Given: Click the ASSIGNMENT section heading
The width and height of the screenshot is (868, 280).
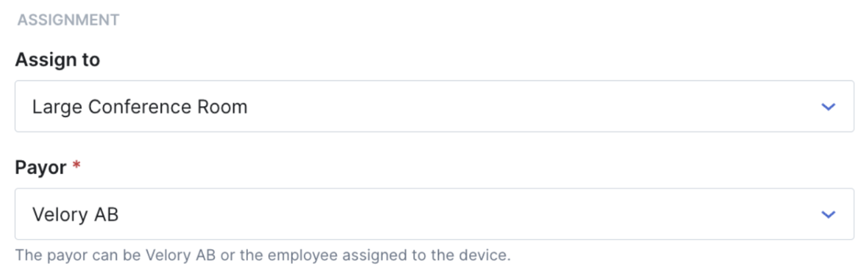Looking at the screenshot, I should [x=68, y=20].
